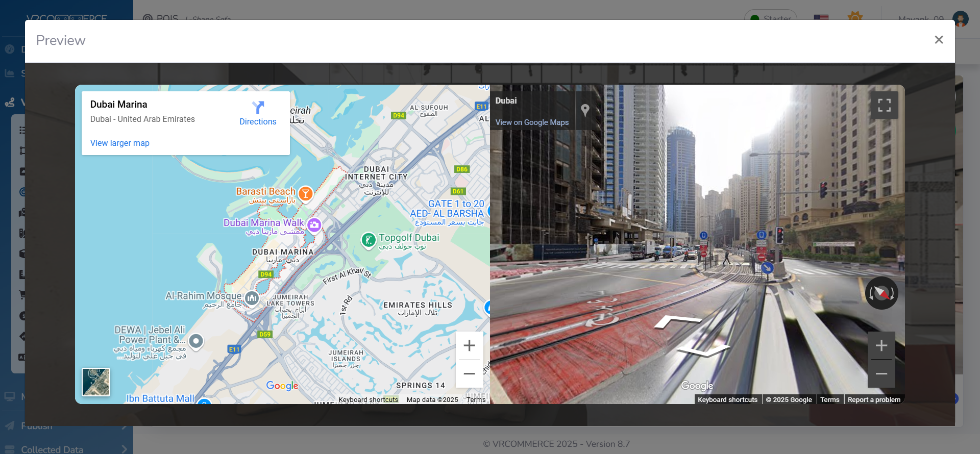The width and height of the screenshot is (980, 454).
Task: Click the Street View compass
Action: [x=881, y=293]
